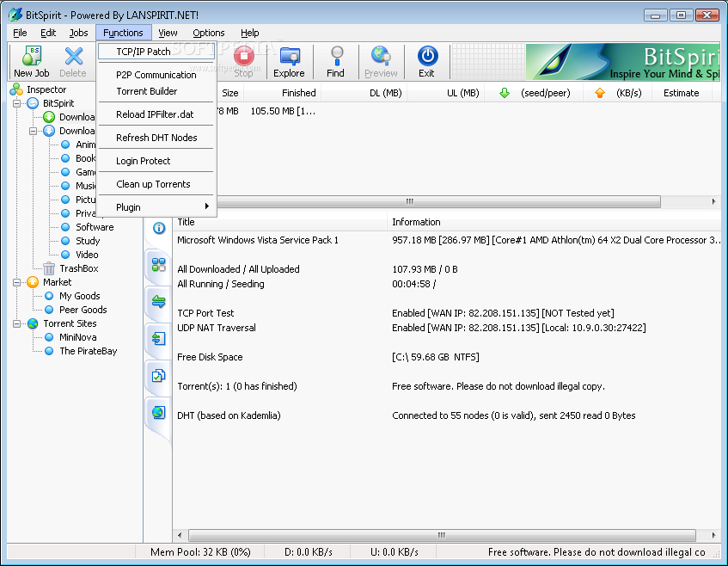Click the Preview toolbar icon
Image resolution: width=728 pixels, height=566 pixels.
380,56
